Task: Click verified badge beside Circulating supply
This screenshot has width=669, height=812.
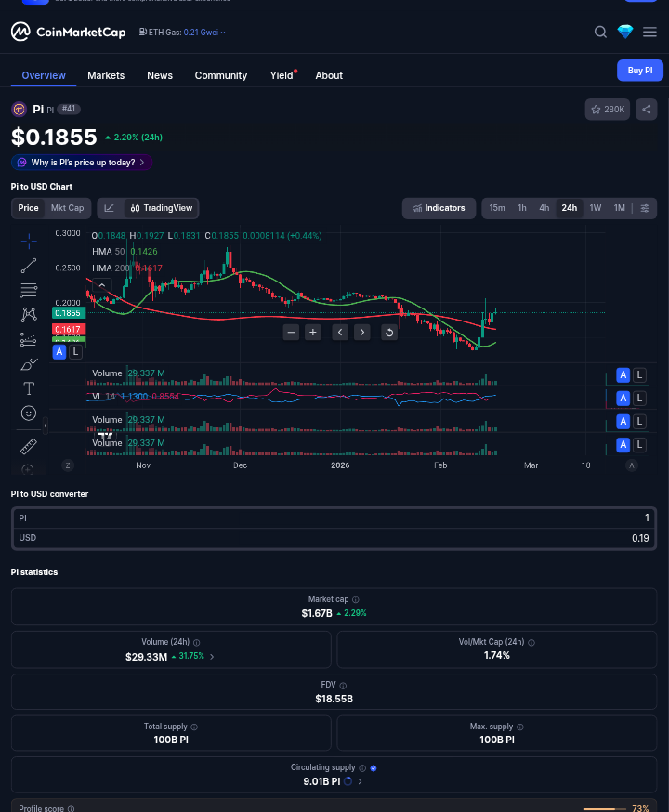Action: tap(374, 768)
